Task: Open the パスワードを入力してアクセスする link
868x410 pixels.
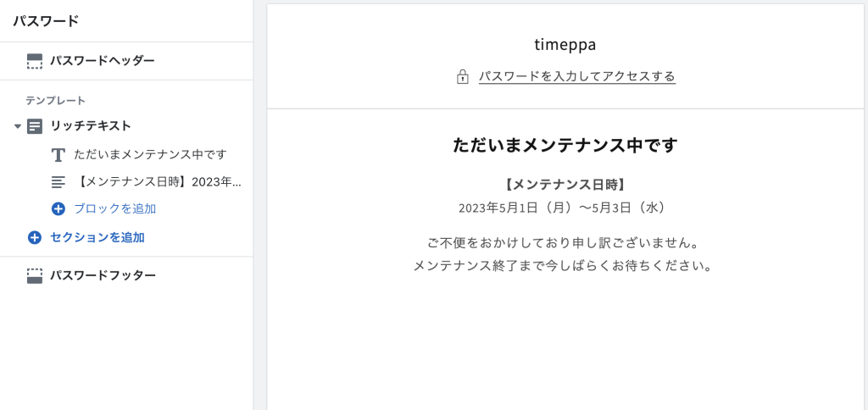Action: [576, 76]
